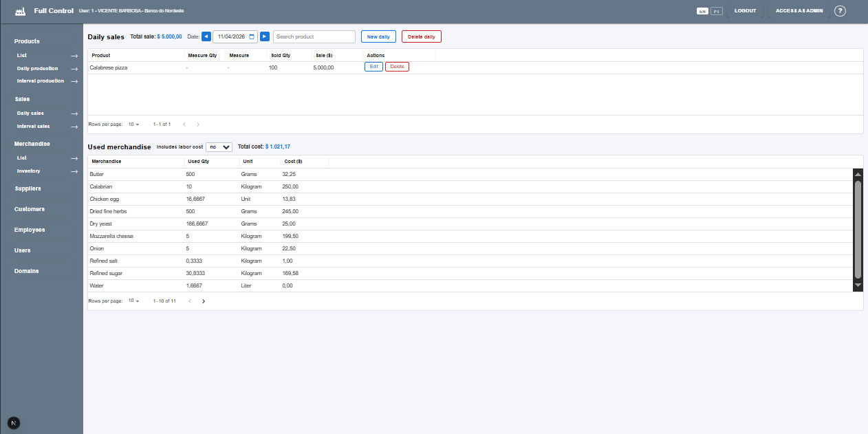Advance to next date with right arrow
The height and width of the screenshot is (434, 868).
click(x=265, y=36)
